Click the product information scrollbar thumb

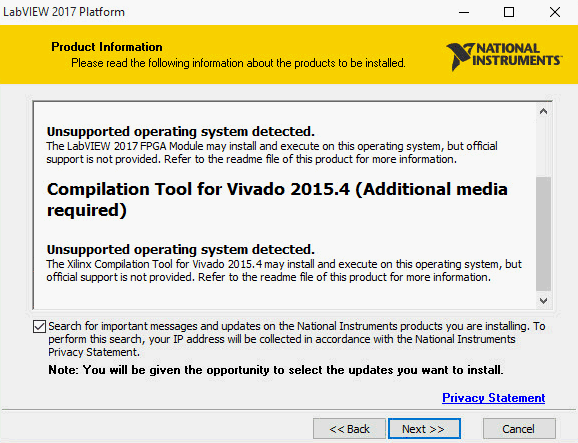(543, 234)
